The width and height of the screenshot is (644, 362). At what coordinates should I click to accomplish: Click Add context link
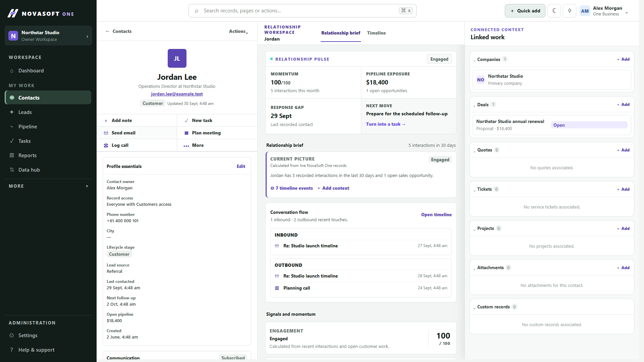point(333,188)
